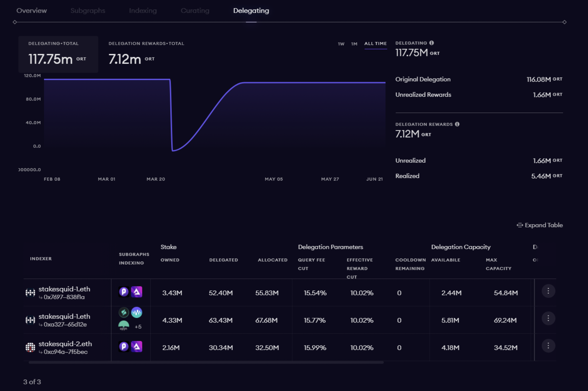588x391 pixels.
Task: Select the 1M time range
Action: [x=354, y=44]
